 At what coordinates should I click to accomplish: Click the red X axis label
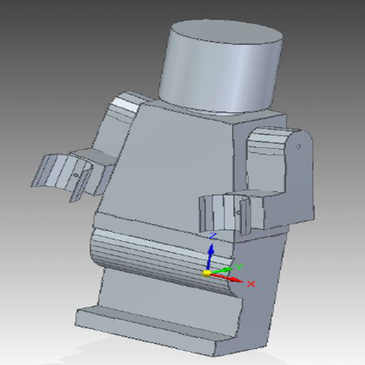point(251,284)
